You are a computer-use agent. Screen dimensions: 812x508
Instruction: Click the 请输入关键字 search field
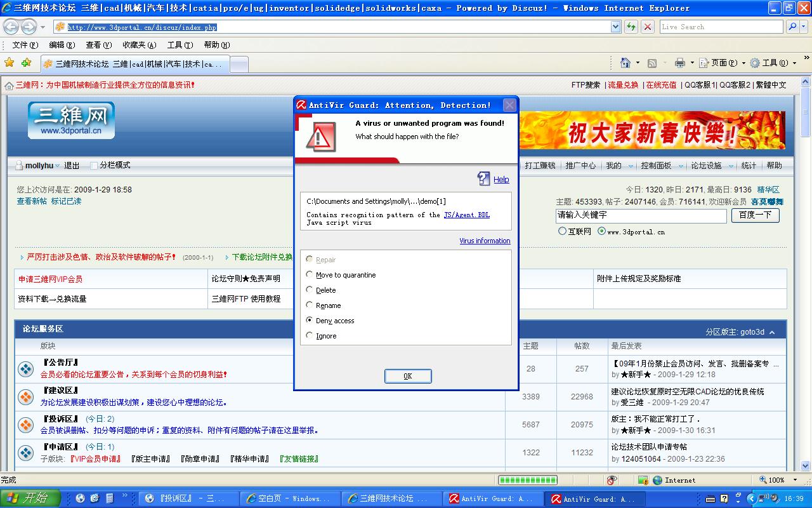coord(641,215)
